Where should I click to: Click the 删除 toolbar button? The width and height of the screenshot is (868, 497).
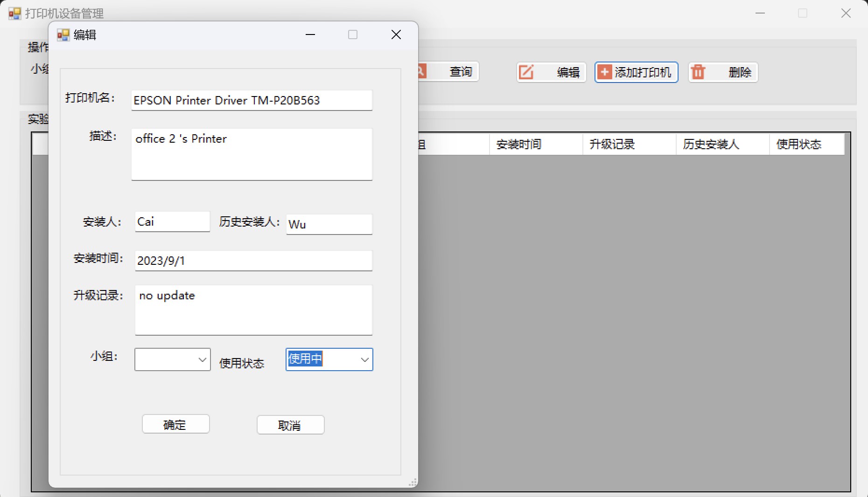[723, 72]
